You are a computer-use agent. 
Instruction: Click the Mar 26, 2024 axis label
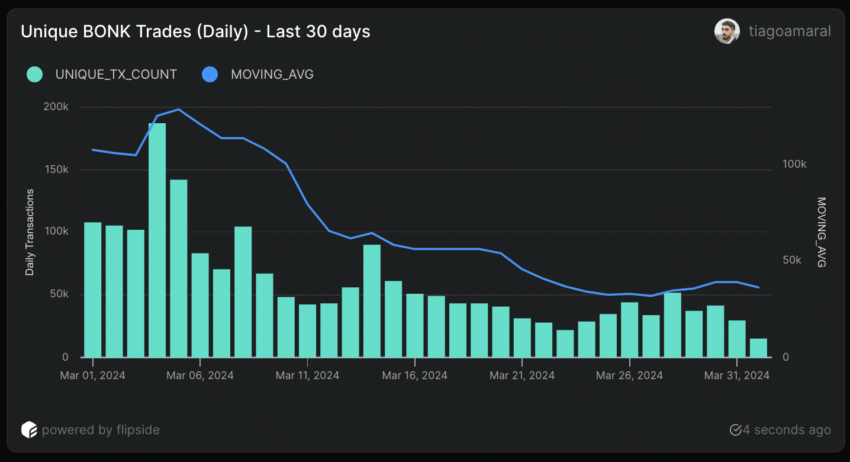click(x=629, y=375)
